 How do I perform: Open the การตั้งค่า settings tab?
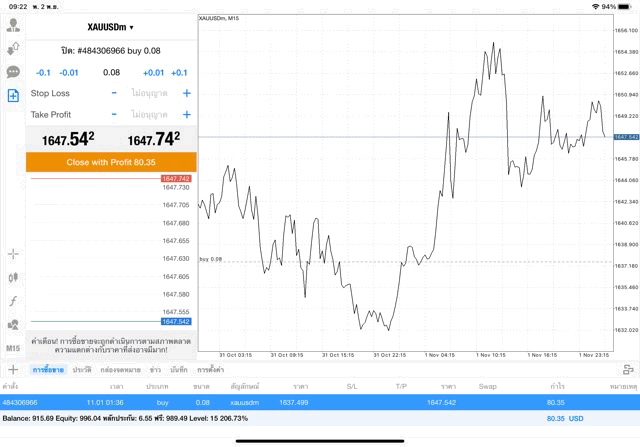211,370
